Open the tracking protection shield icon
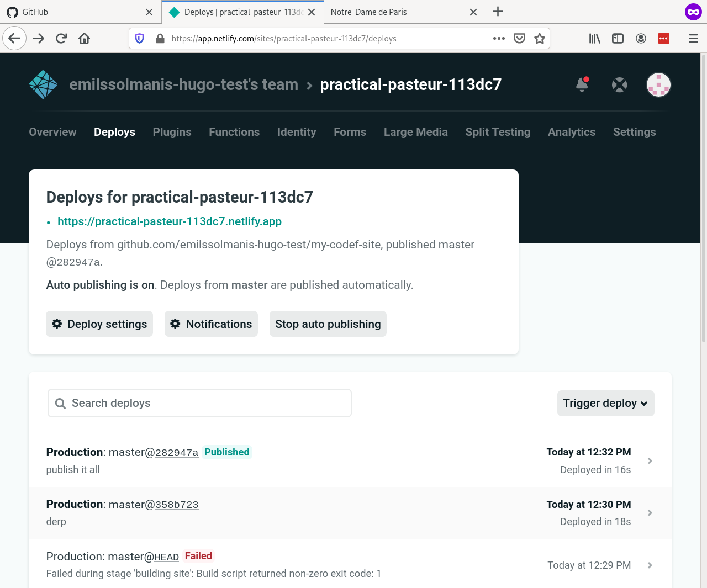The height and width of the screenshot is (588, 707). pyautogui.click(x=140, y=39)
